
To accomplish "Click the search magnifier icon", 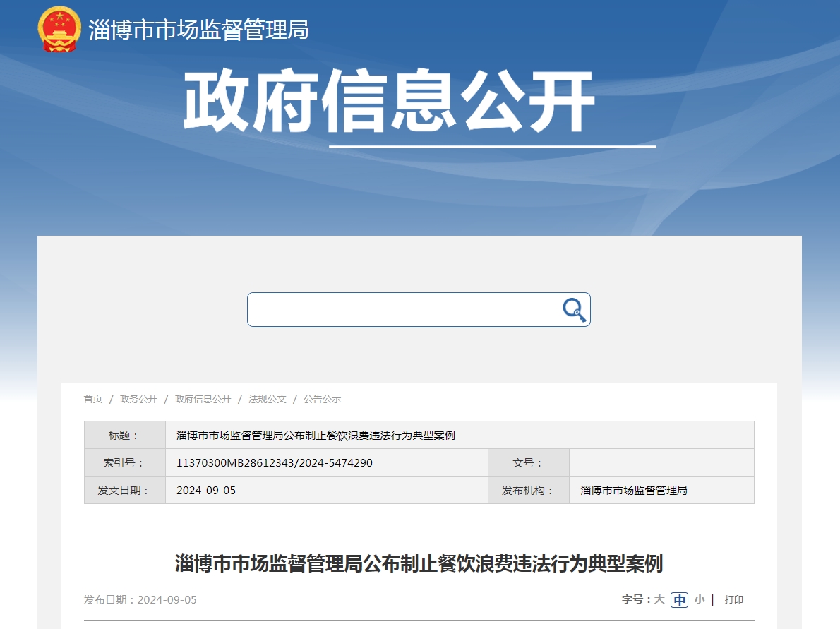I will [x=575, y=310].
